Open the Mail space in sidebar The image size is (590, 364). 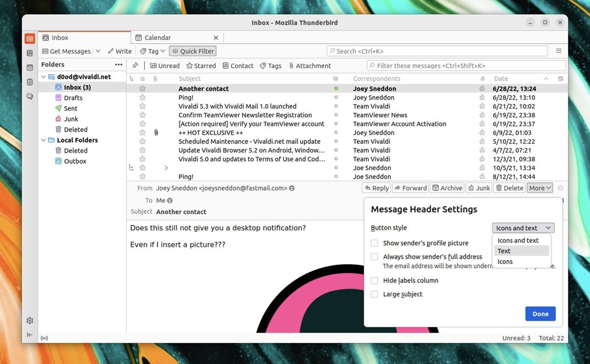click(29, 39)
